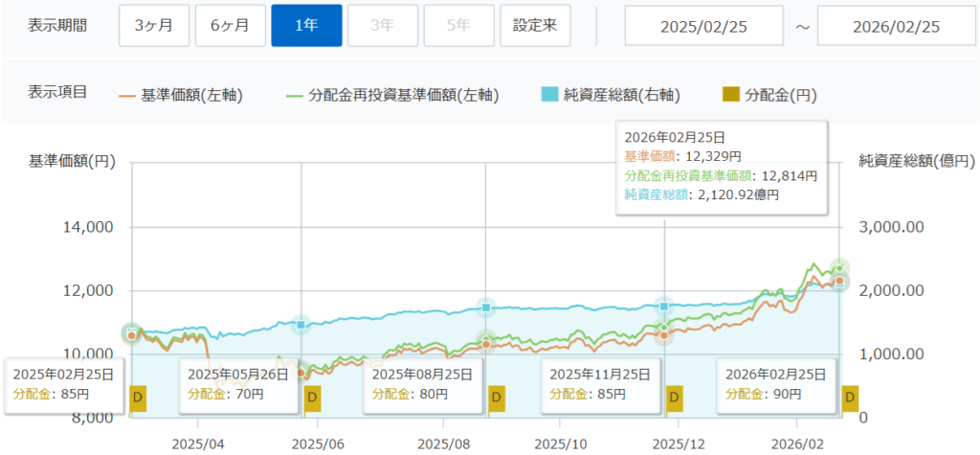The image size is (980, 455).
Task: Select the 3ヶ月 display period
Action: pos(154,26)
